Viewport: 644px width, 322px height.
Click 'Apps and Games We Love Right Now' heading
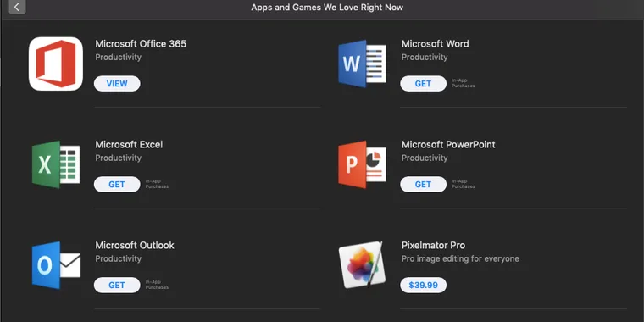[327, 8]
